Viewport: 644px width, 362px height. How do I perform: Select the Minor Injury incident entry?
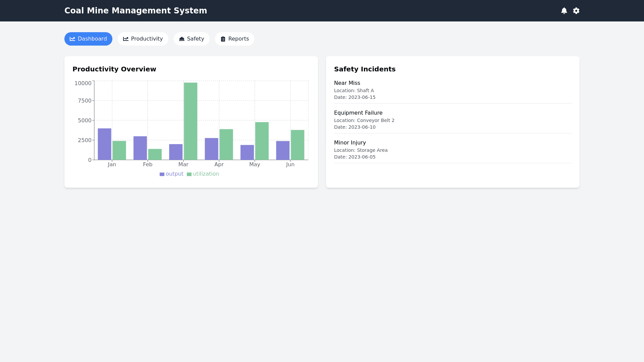point(350,143)
